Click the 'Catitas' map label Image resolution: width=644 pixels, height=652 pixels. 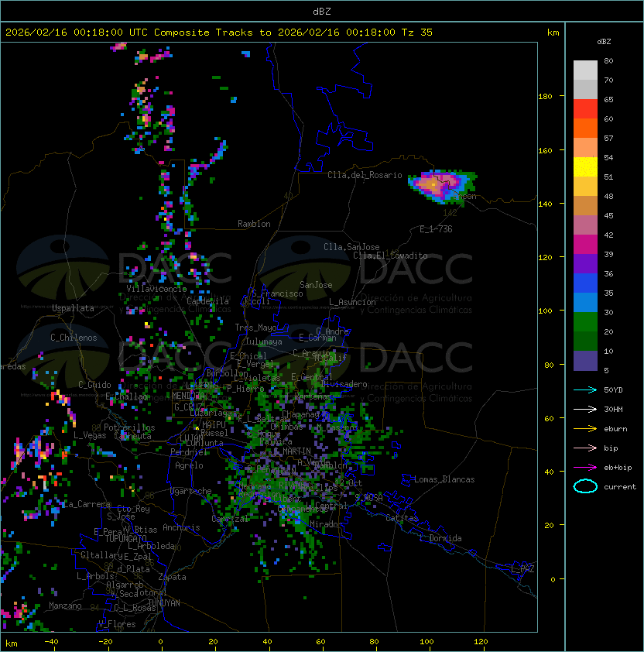click(x=402, y=518)
